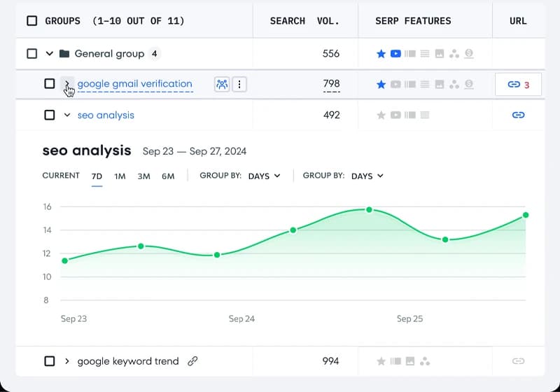
Task: Collapse the General group chevron
Action: click(49, 54)
